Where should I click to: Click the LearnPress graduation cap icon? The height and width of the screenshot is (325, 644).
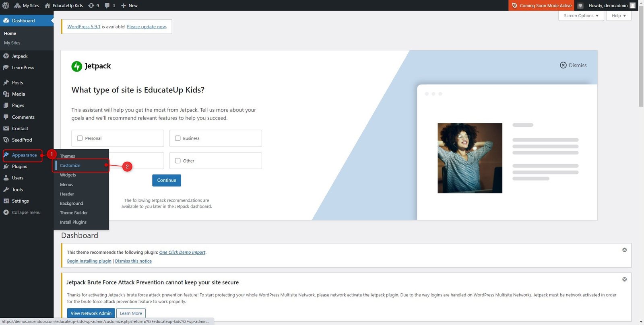(6, 68)
